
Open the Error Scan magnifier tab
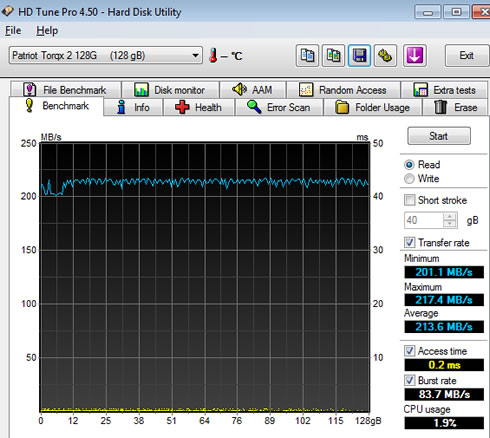279,107
